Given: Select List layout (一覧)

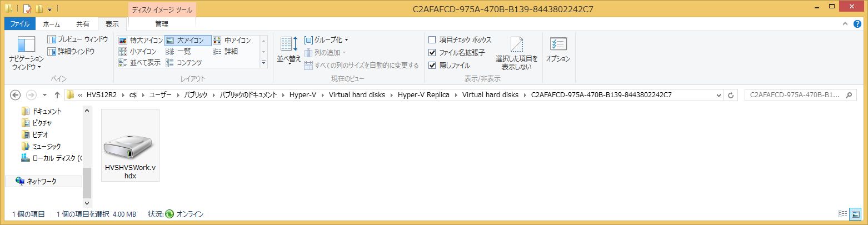Looking at the screenshot, I should coord(178,51).
